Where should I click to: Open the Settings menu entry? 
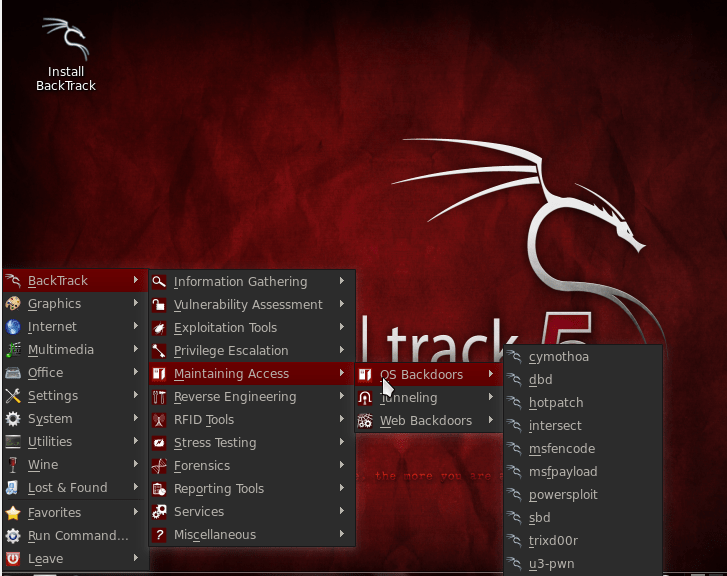(76, 396)
